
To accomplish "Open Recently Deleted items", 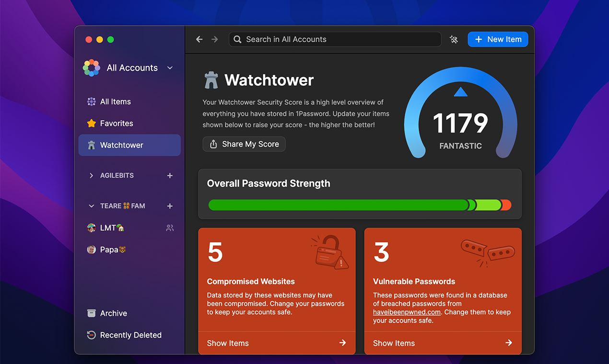I will [x=129, y=335].
